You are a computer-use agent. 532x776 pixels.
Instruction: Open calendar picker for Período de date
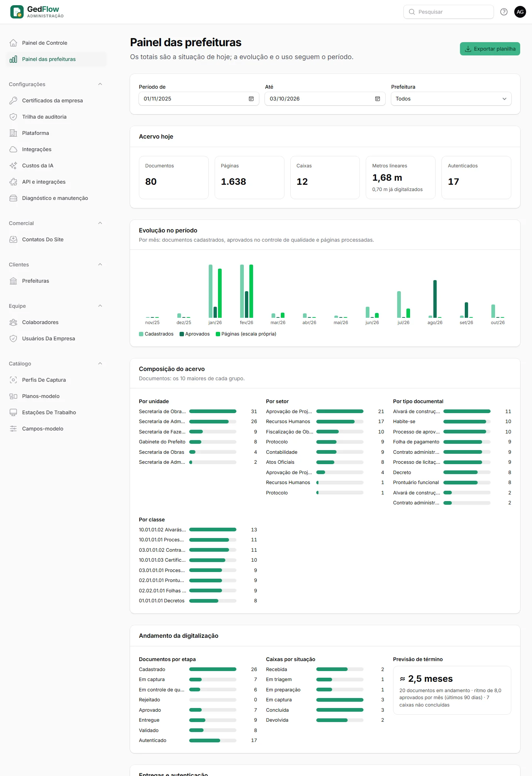[x=251, y=99]
